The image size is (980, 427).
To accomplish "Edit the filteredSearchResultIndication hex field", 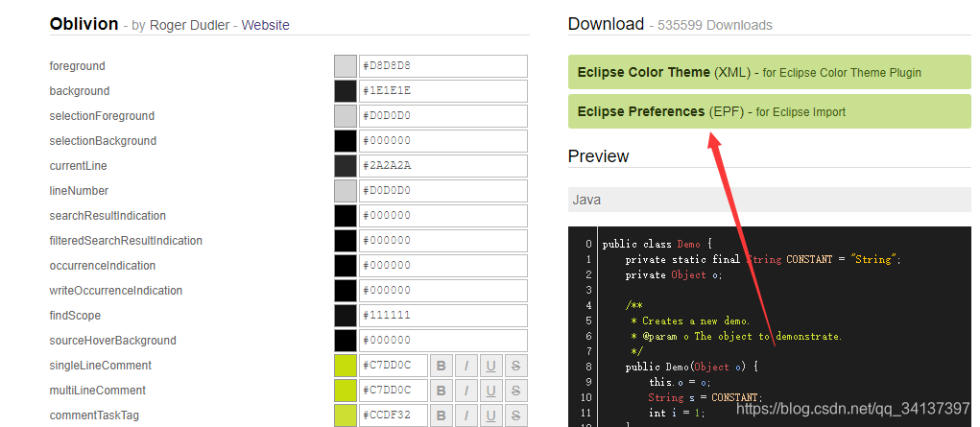I will (443, 241).
